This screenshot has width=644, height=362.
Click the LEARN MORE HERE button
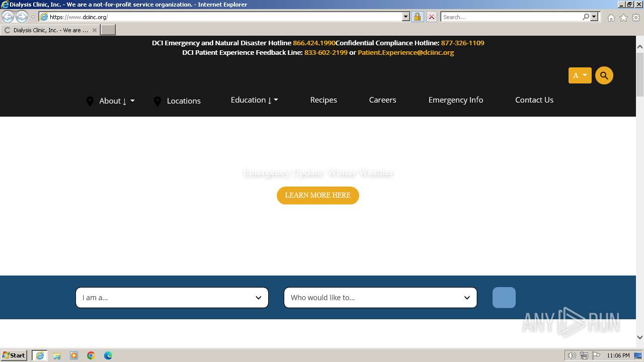click(x=318, y=196)
